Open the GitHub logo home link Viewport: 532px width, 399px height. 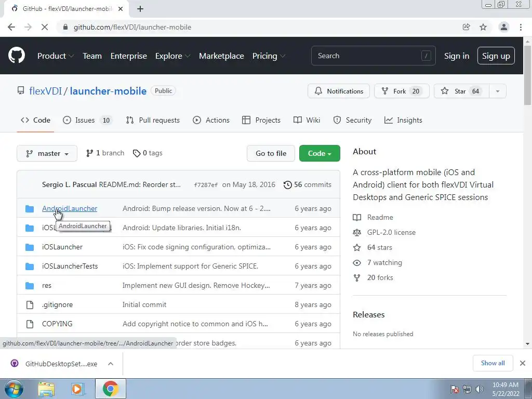click(16, 56)
